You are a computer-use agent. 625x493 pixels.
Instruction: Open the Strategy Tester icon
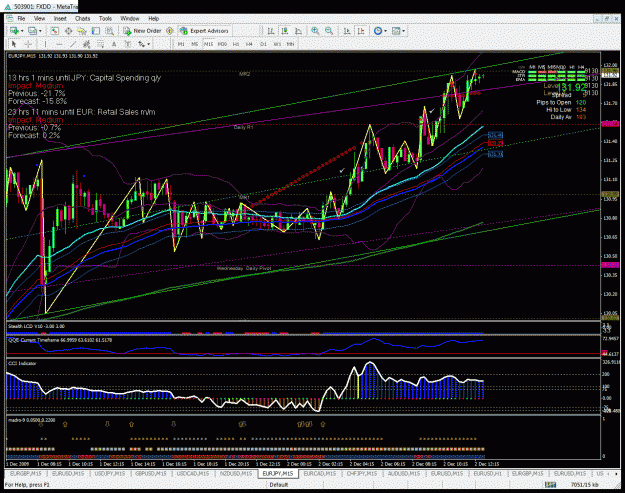109,31
